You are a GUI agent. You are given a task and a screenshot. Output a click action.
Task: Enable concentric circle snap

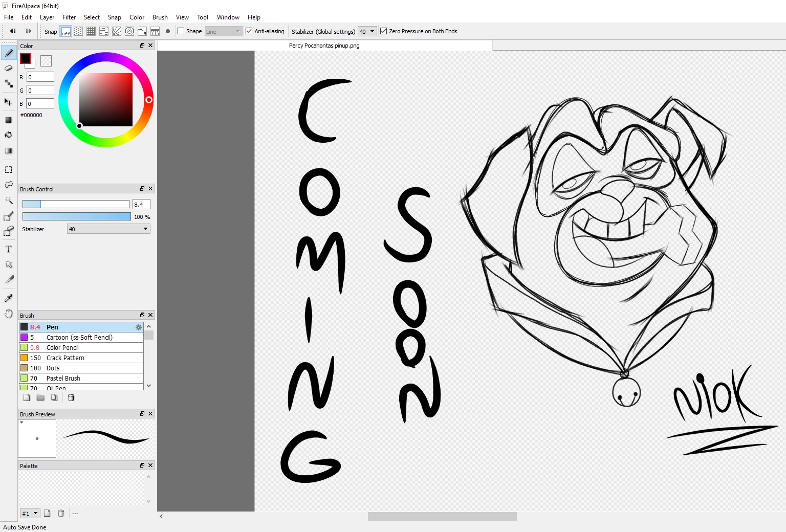pos(129,31)
